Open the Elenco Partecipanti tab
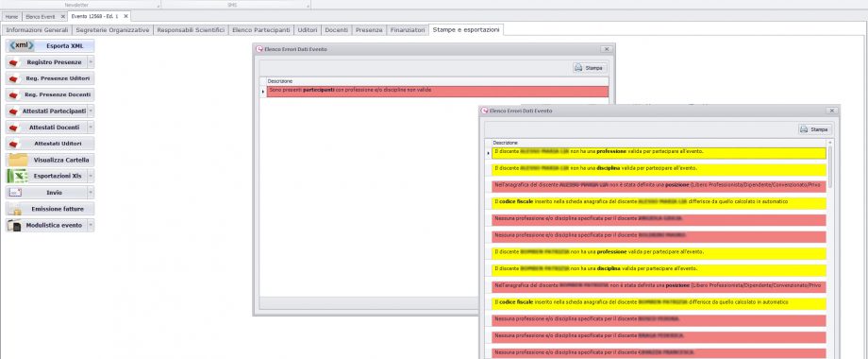 coord(261,30)
